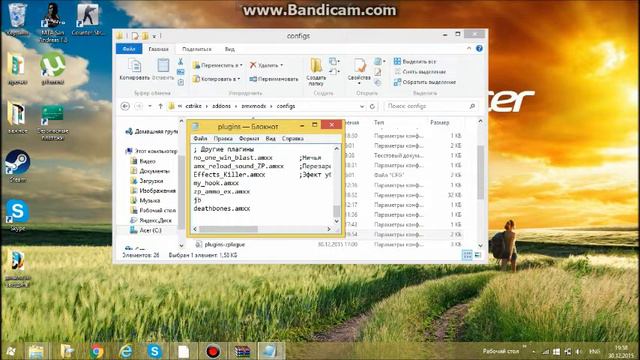Open Skype desktop icon

click(x=17, y=216)
